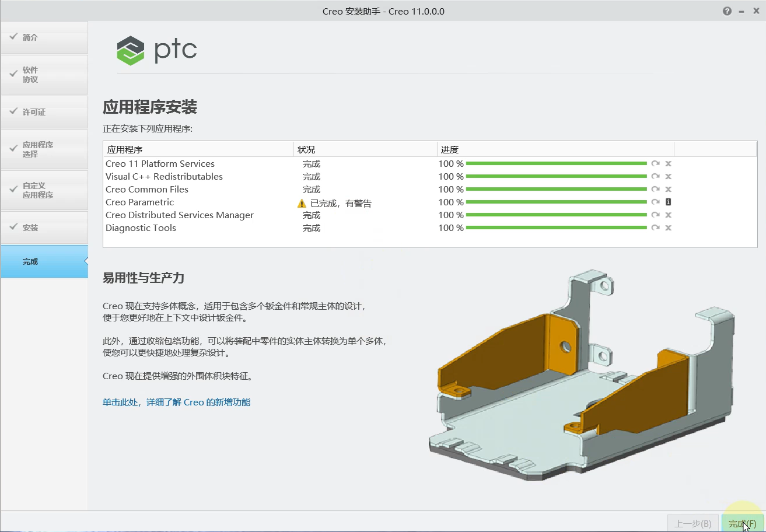The image size is (766, 532).
Task: Click retry icon for Creo 11 Platform Services
Action: (656, 164)
